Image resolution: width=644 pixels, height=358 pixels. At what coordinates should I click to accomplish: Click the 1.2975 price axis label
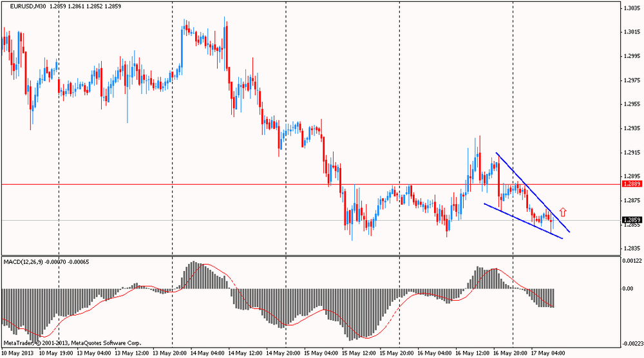tap(632, 80)
